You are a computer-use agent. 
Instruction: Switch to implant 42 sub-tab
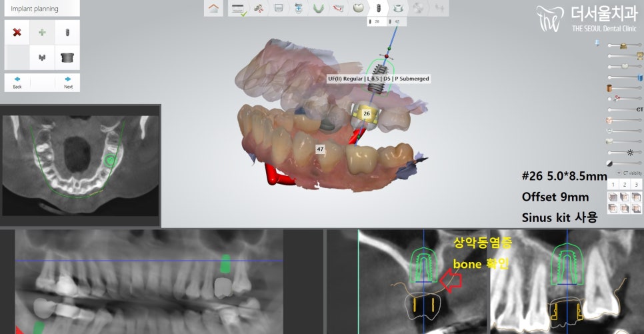click(397, 21)
